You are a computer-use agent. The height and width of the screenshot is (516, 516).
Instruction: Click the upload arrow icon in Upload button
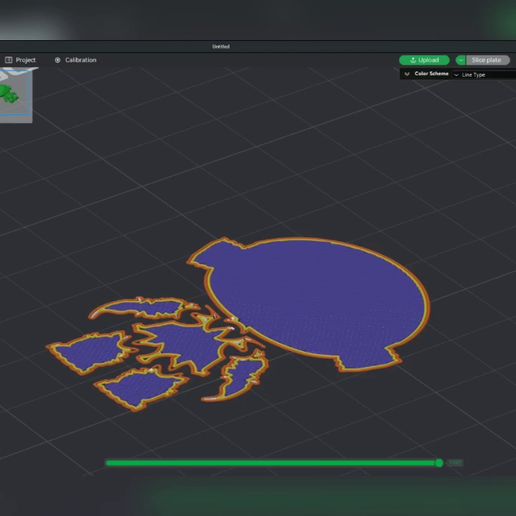point(413,60)
